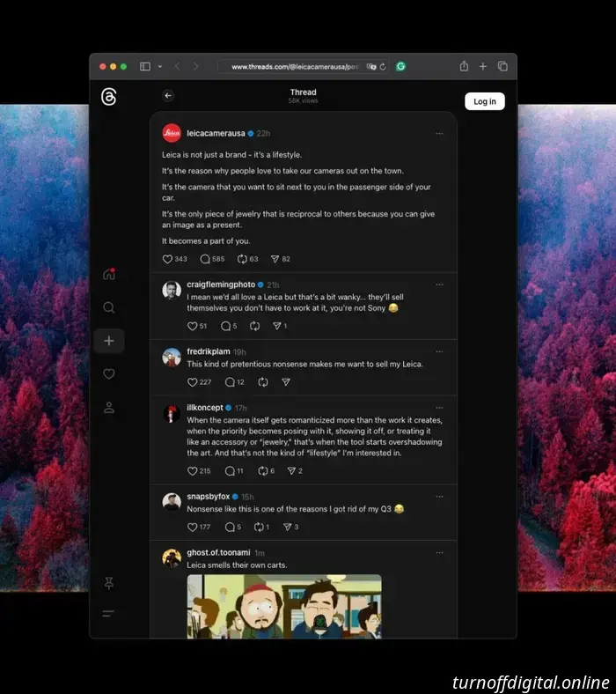Open Safari translate icon in address bar
Screen dimensions: 616x694
pyautogui.click(x=371, y=66)
